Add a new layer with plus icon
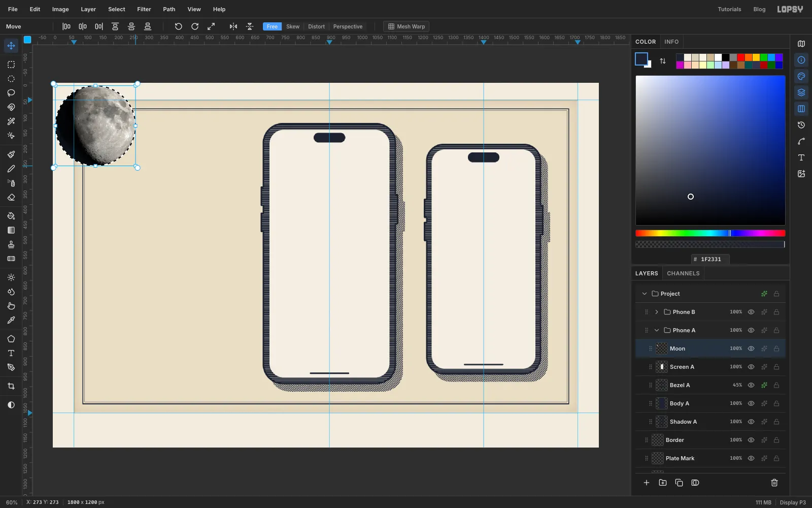The image size is (812, 508). 647,483
